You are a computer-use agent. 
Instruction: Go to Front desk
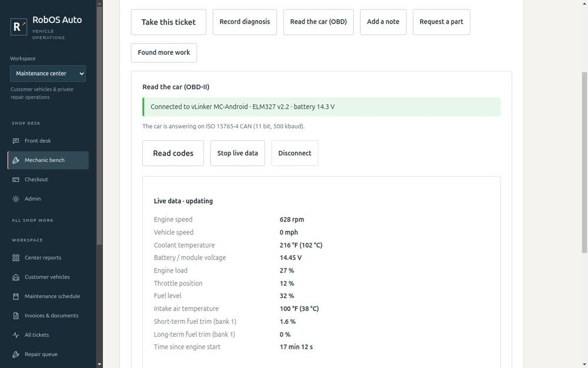pos(48,141)
